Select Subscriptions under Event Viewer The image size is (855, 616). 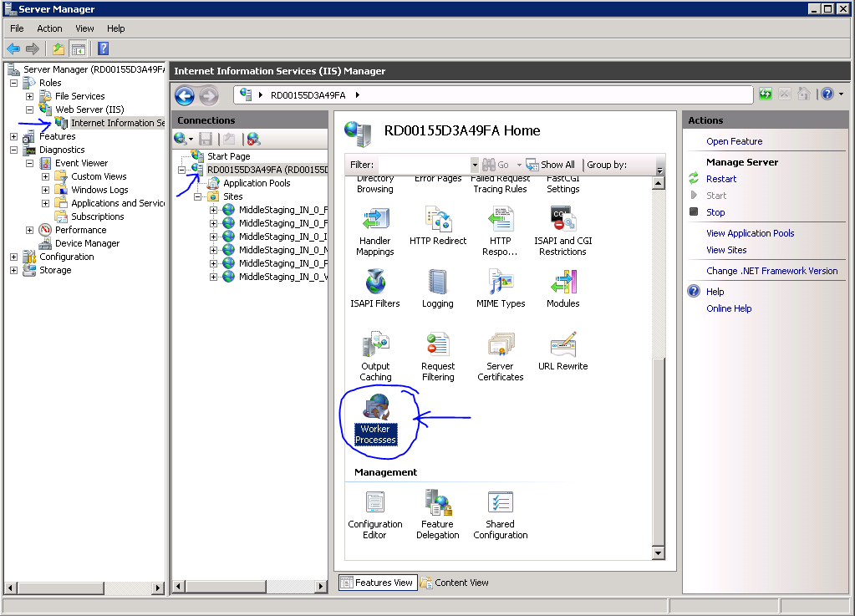coord(98,216)
